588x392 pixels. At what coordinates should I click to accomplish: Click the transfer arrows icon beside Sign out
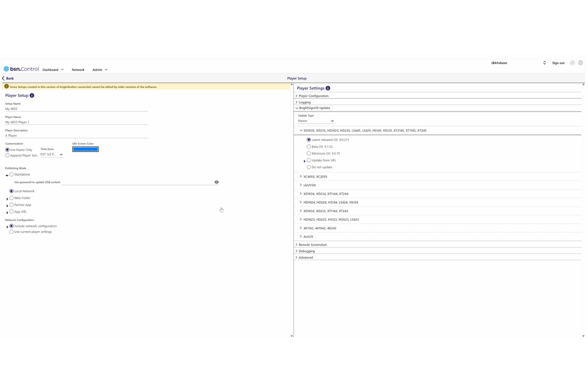point(572,63)
